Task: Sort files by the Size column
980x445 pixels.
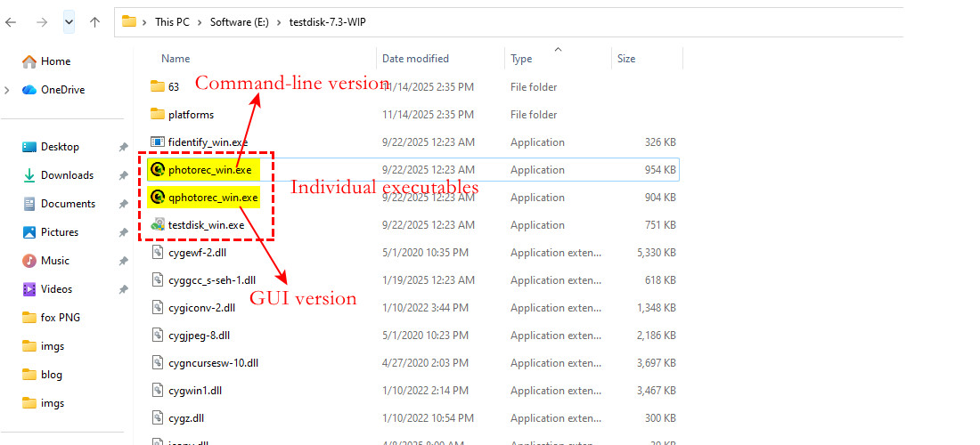Action: (x=626, y=59)
